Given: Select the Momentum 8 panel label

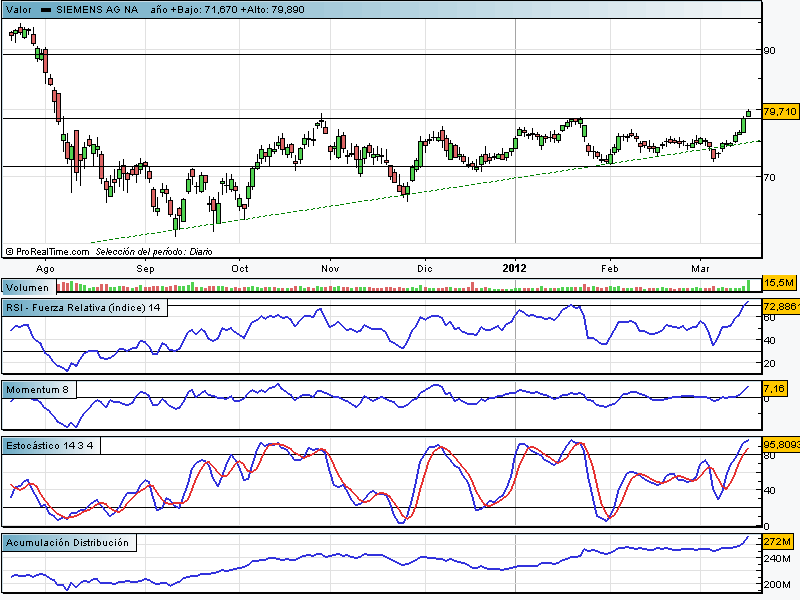Looking at the screenshot, I should point(39,390).
